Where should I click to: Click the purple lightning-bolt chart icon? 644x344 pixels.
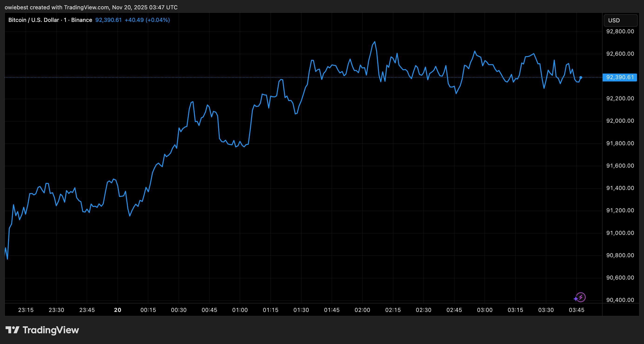click(x=581, y=297)
